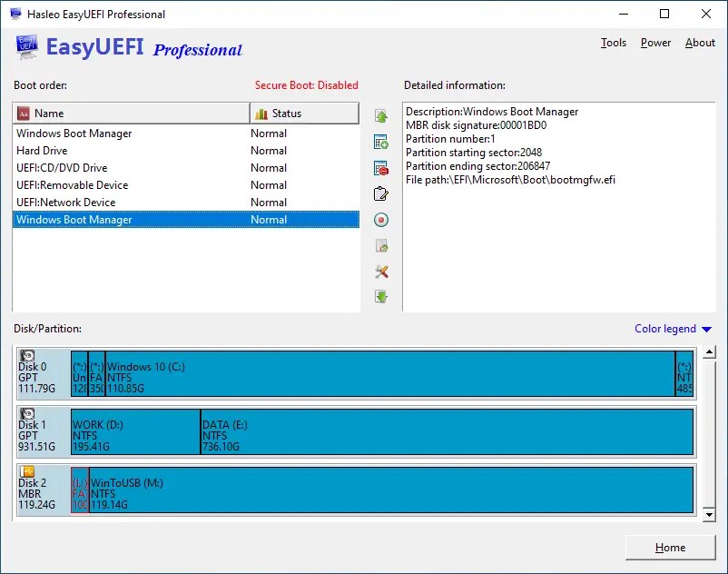
Task: Minimize the EasyUEFI window
Action: (x=624, y=14)
